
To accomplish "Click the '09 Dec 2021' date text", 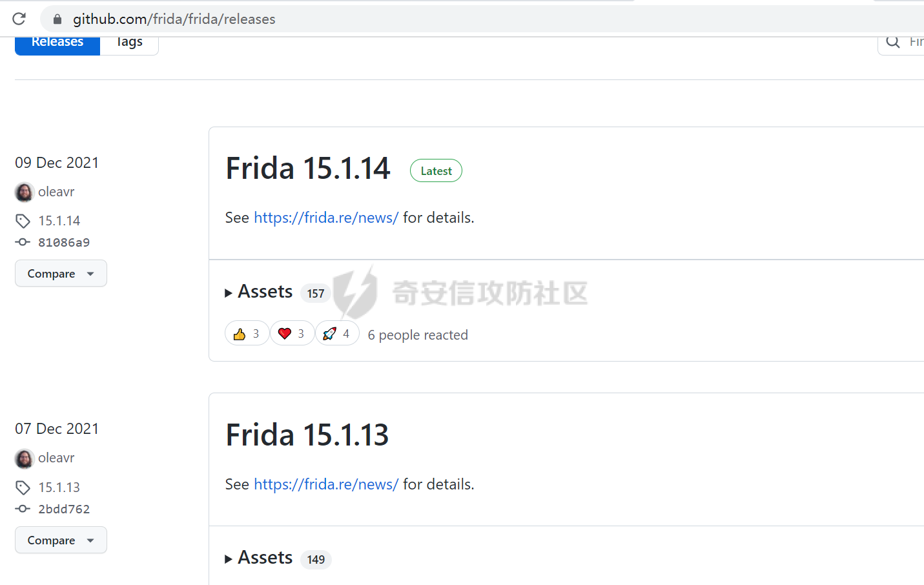I will point(57,163).
